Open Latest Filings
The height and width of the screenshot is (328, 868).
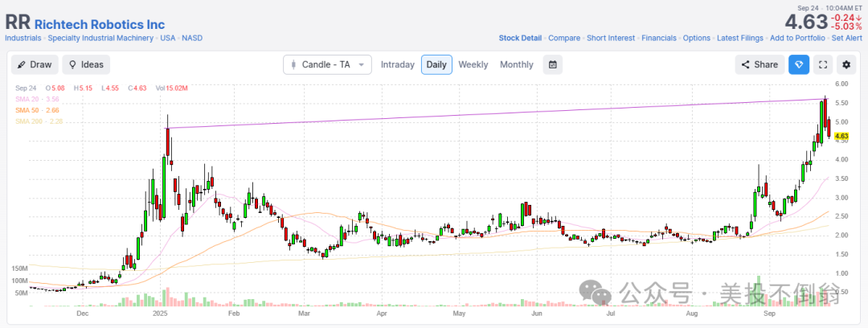click(x=739, y=39)
